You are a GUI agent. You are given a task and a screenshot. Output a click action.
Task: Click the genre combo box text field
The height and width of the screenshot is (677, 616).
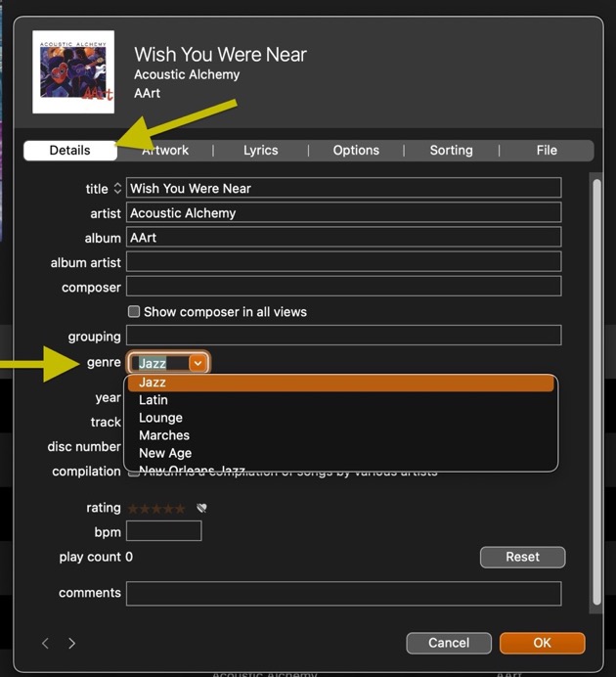click(158, 363)
